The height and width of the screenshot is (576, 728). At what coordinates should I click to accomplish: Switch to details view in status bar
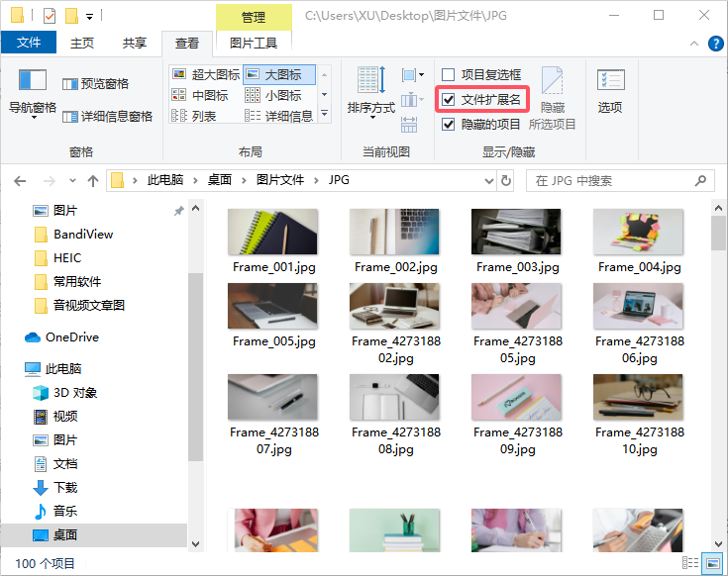pyautogui.click(x=690, y=563)
